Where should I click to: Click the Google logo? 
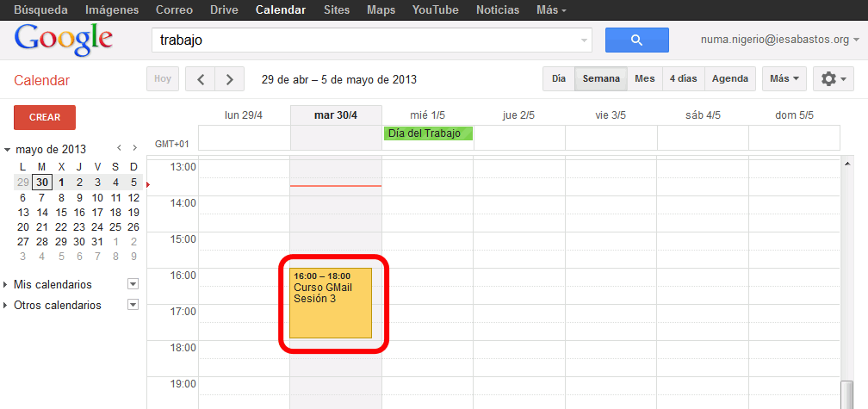coord(63,39)
